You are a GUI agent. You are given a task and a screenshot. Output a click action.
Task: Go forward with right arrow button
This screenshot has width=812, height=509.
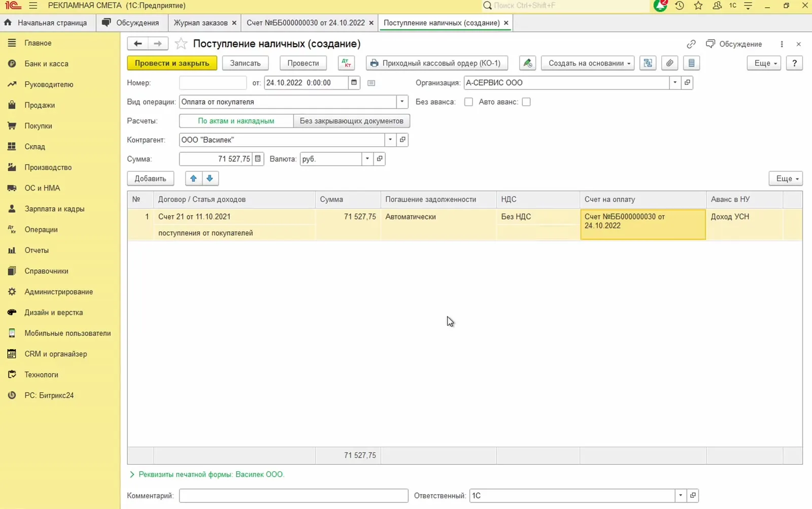tap(158, 44)
